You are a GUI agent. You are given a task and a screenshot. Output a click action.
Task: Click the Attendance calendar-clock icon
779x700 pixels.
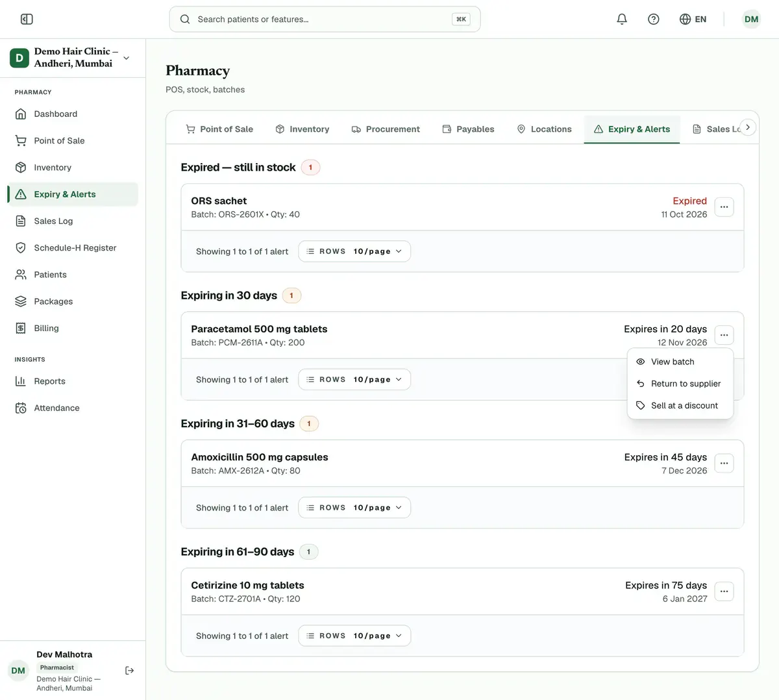point(21,408)
